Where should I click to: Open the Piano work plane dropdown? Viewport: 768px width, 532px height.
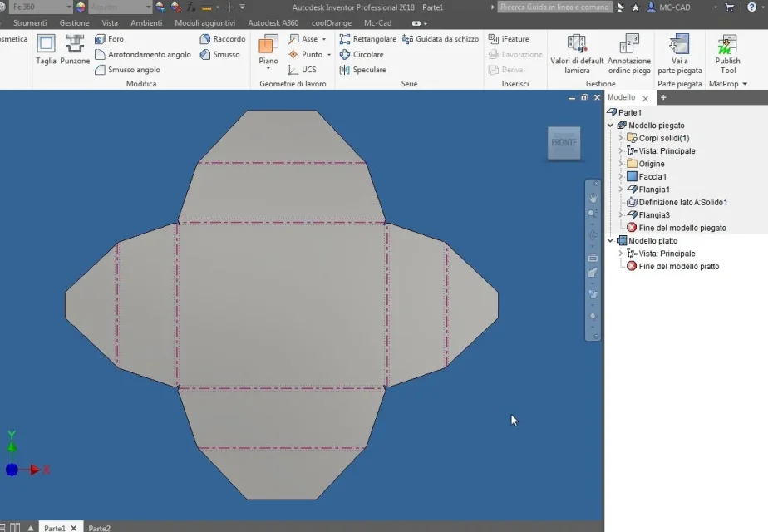268,68
